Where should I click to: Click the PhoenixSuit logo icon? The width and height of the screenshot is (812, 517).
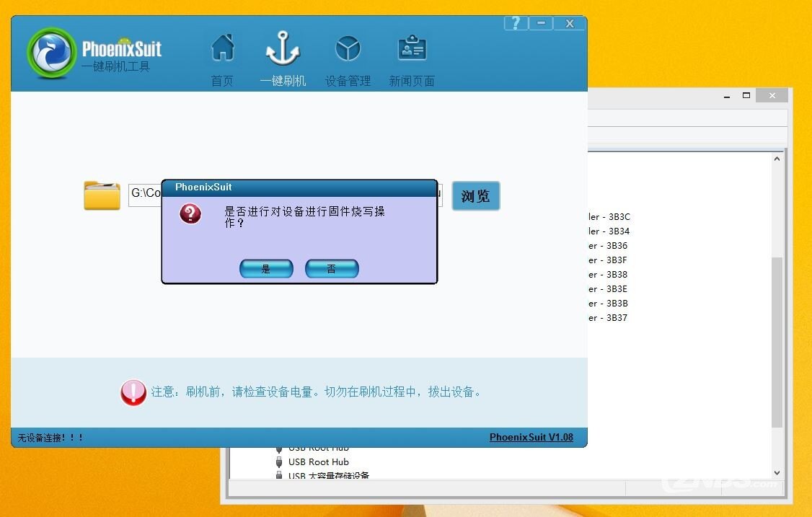tap(51, 53)
